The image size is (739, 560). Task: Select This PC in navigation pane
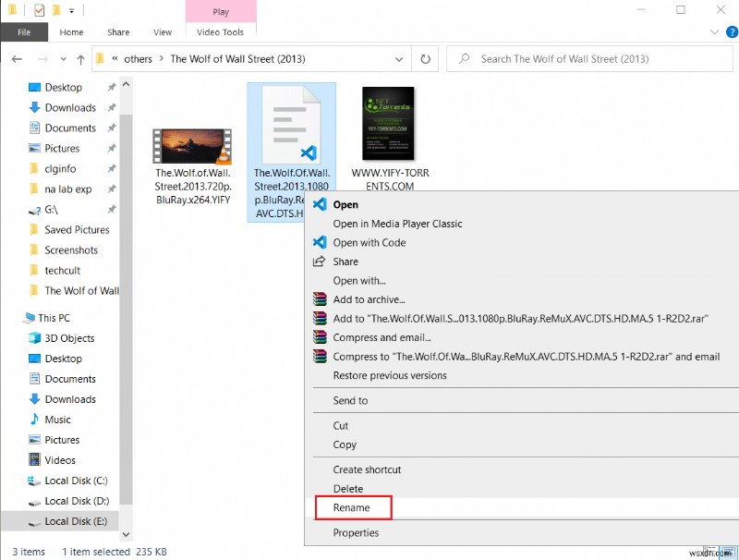tap(54, 318)
